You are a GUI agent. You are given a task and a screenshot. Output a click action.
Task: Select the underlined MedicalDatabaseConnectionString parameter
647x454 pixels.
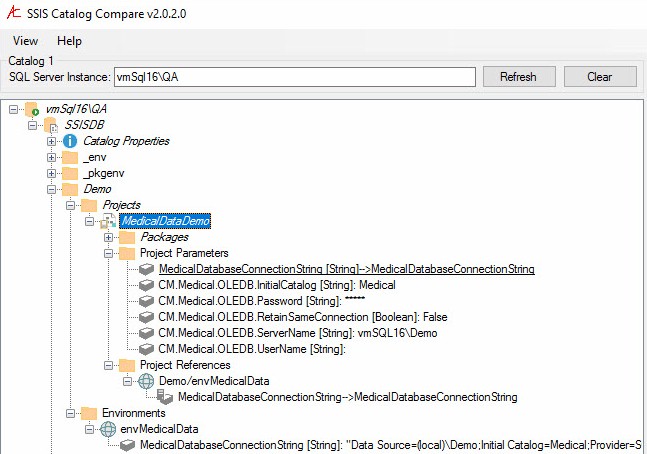coord(347,269)
